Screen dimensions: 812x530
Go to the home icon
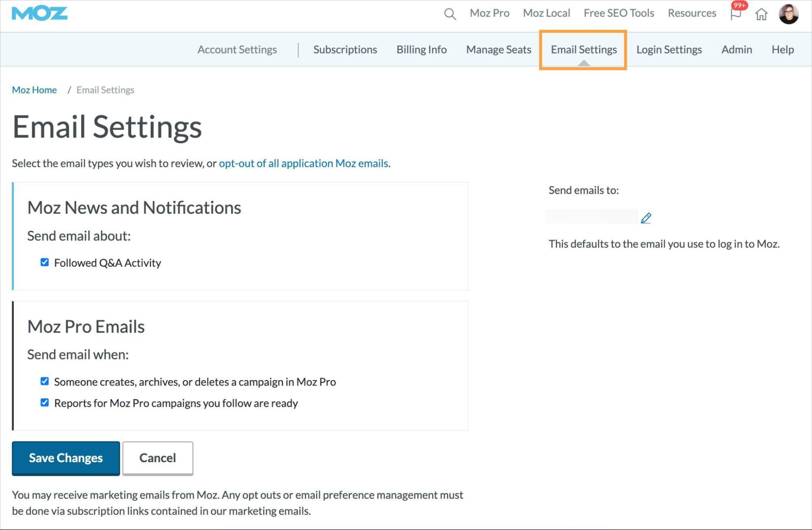pyautogui.click(x=761, y=14)
